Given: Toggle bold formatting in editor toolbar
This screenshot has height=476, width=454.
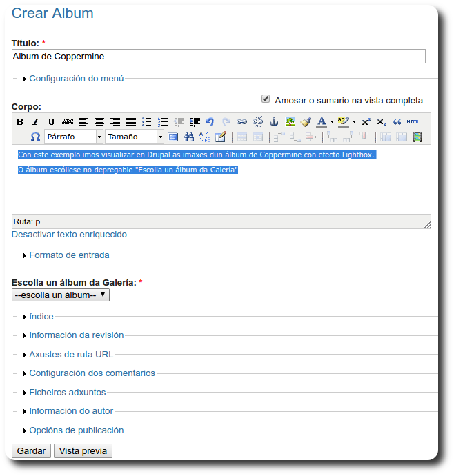Looking at the screenshot, I should (x=20, y=122).
